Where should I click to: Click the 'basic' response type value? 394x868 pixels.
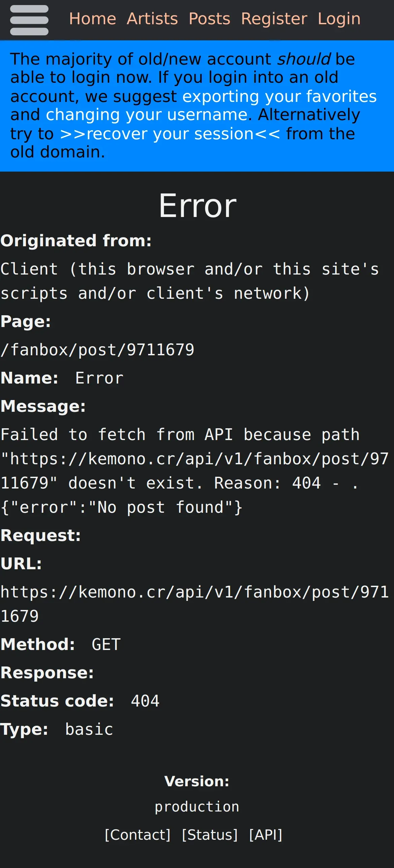pos(89,729)
